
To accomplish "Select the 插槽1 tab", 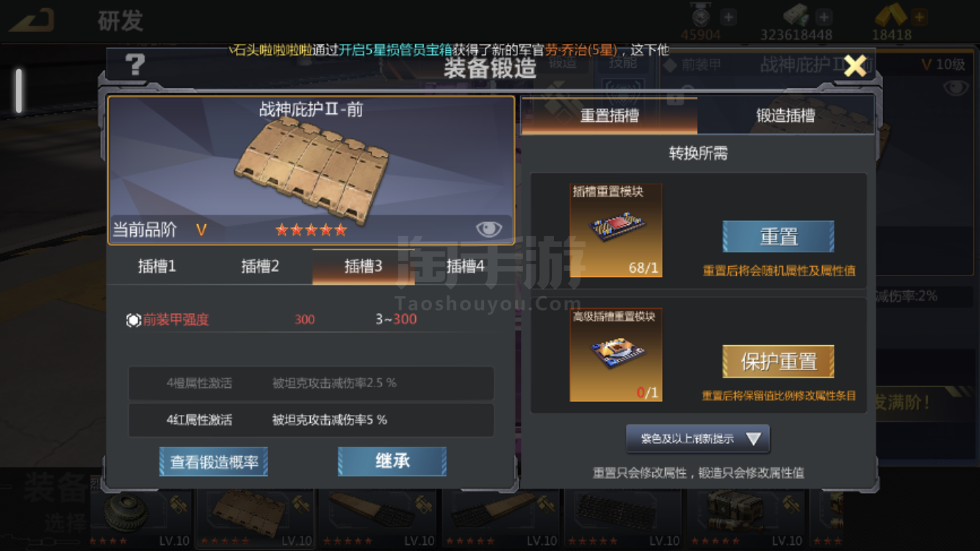I will [x=157, y=266].
